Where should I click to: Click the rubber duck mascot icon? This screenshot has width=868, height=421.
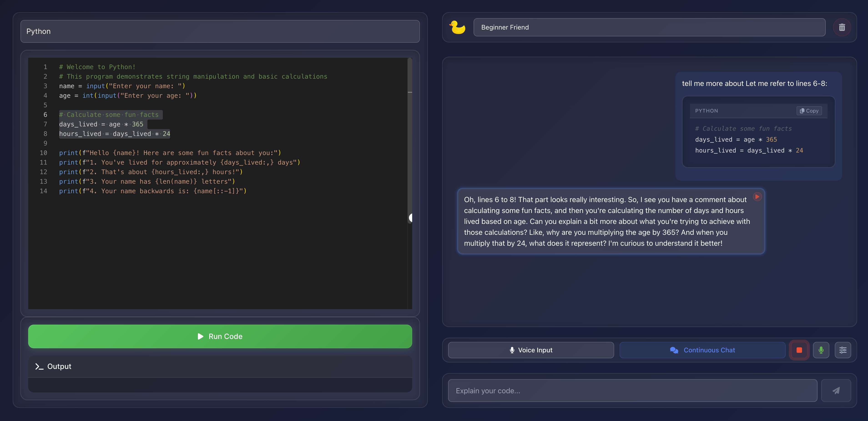(x=457, y=27)
